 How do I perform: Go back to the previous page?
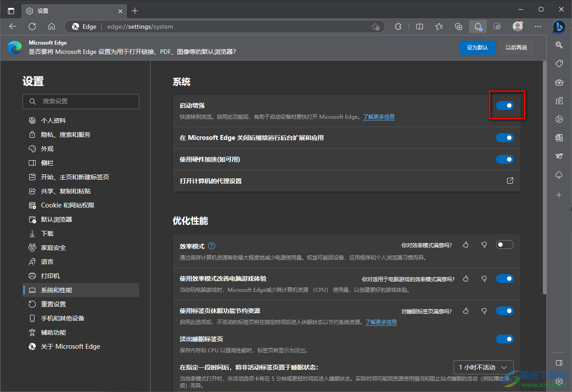tap(13, 26)
